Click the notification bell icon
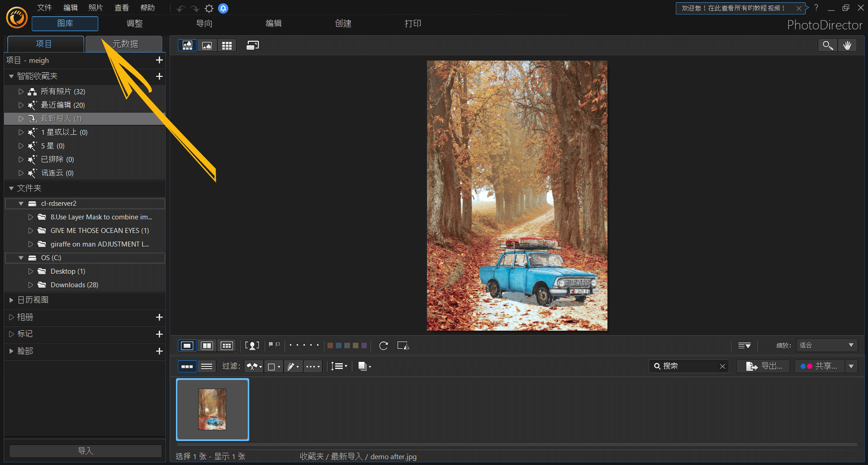 point(223,8)
